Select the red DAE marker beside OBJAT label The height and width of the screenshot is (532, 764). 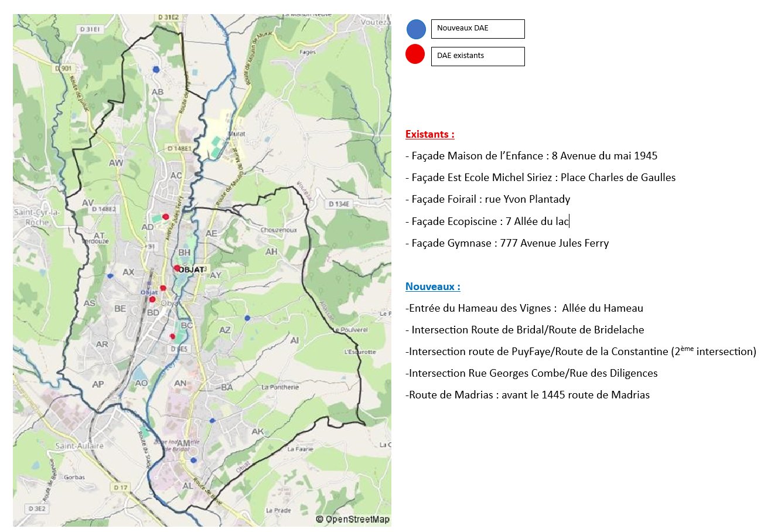177,268
